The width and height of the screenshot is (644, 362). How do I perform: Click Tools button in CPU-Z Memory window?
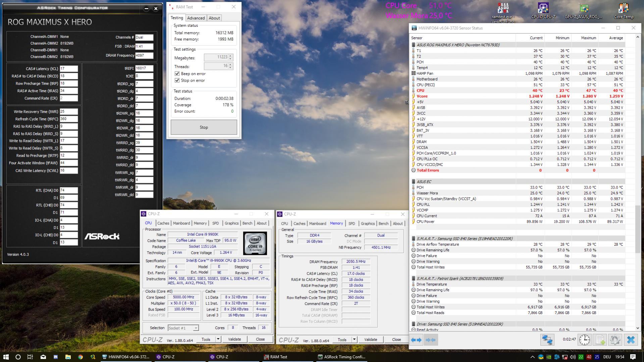(x=342, y=340)
